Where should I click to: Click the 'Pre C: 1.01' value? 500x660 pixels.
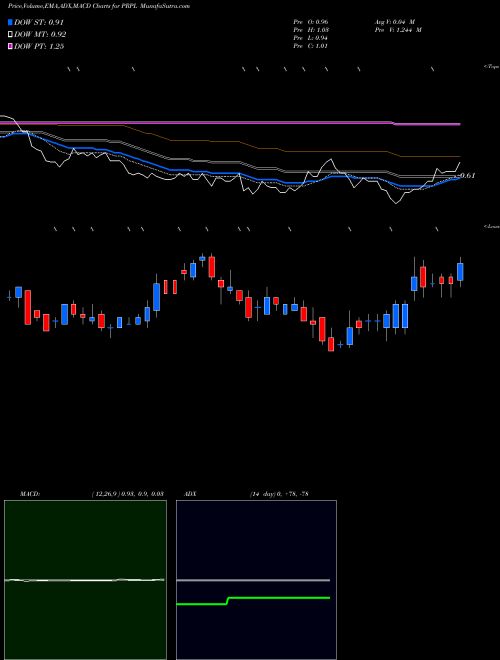tap(311, 46)
